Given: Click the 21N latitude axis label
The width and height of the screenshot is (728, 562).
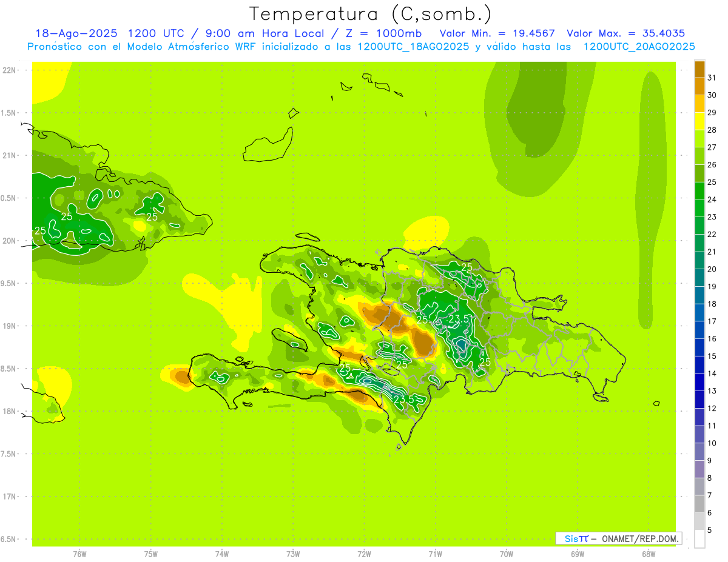Looking at the screenshot, I should (9, 156).
